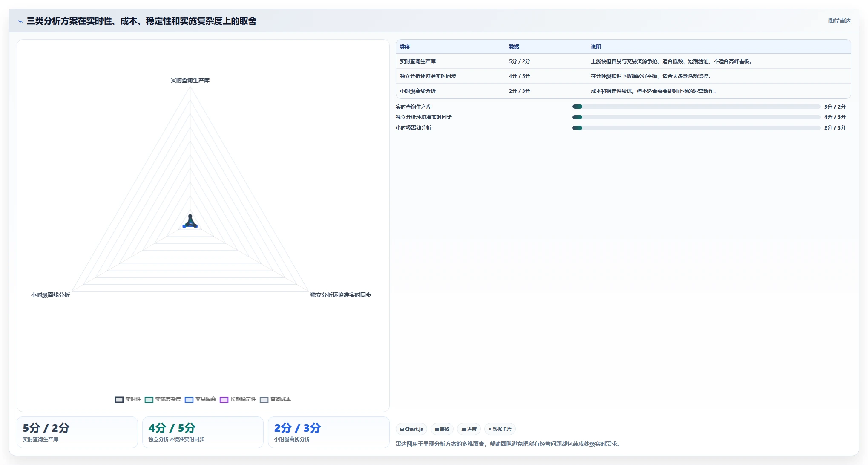Viewport: 868px width, 465px height.
Task: Click the radar axis label 独立分析环境准实时同步
Action: tap(341, 295)
